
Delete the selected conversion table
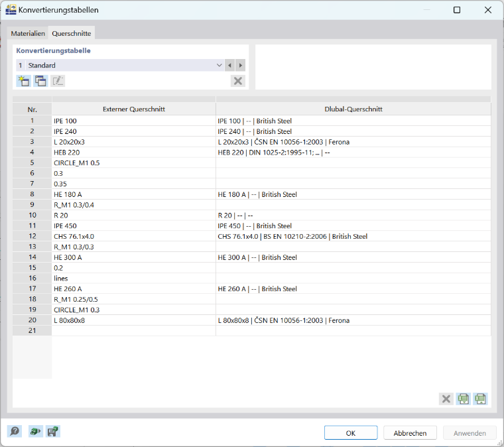[238, 81]
